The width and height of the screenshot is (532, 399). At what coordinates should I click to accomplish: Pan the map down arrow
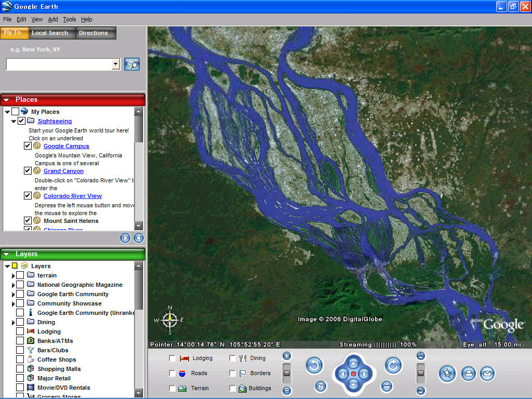click(x=353, y=384)
